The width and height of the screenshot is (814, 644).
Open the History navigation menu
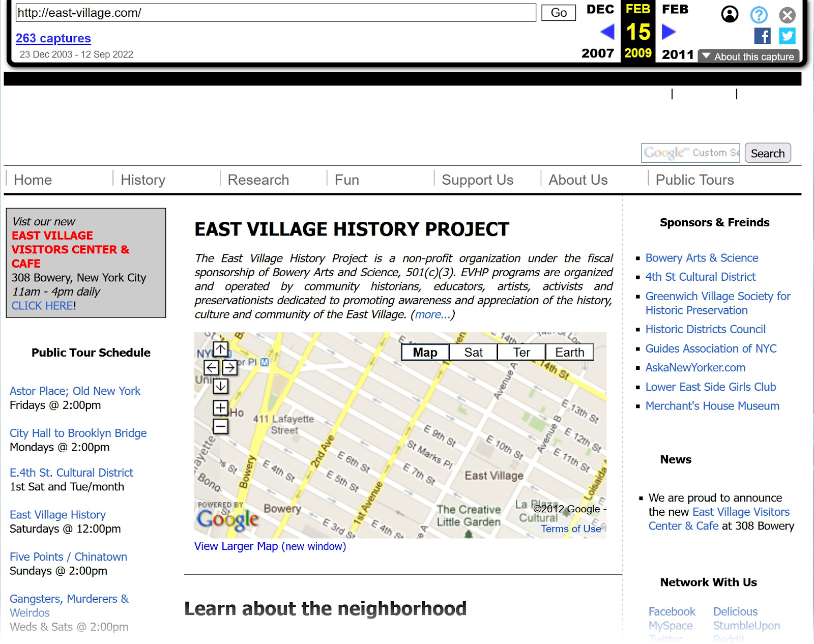click(x=143, y=180)
